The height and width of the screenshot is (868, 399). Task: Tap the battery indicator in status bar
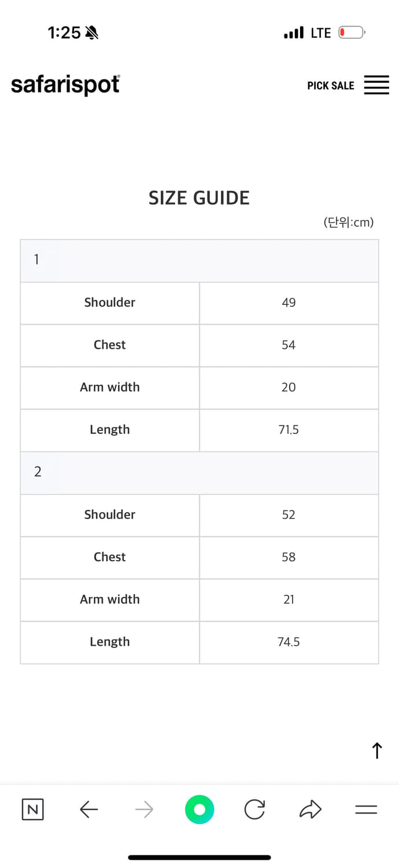coord(352,32)
